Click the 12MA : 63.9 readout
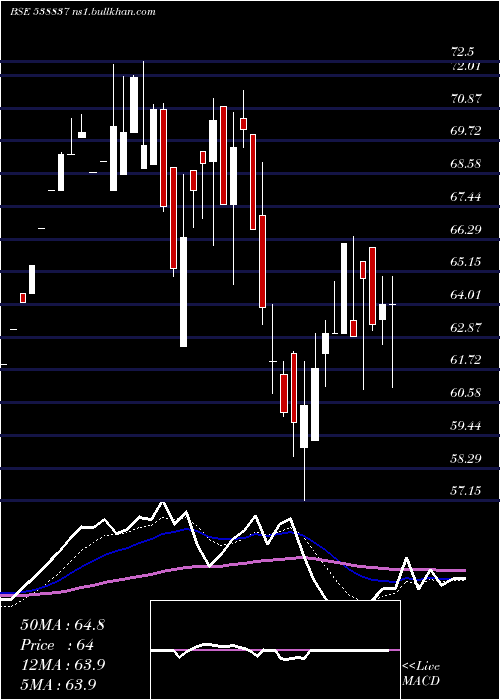This screenshot has height=700, width=500. pos(62,665)
